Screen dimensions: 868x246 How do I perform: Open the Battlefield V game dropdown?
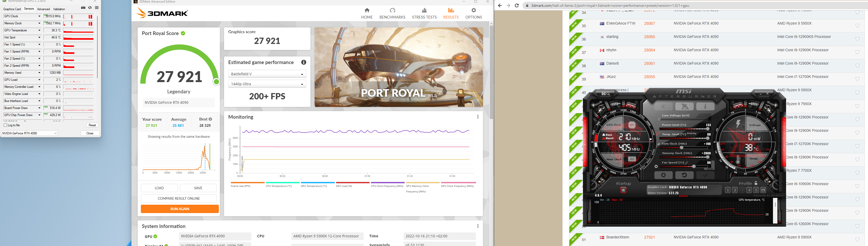point(267,74)
